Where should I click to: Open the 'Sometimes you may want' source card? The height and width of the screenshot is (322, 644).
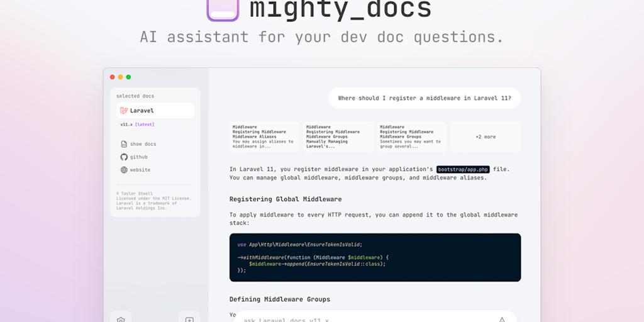[411, 136]
